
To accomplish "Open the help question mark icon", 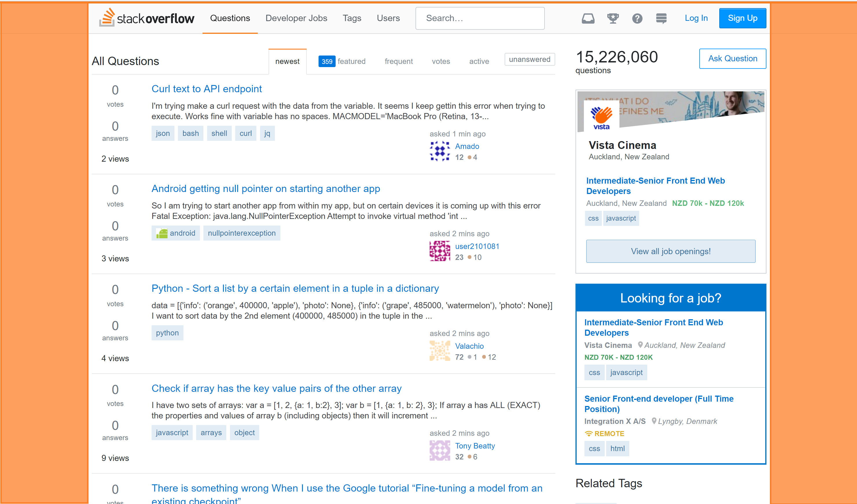I will [x=637, y=18].
